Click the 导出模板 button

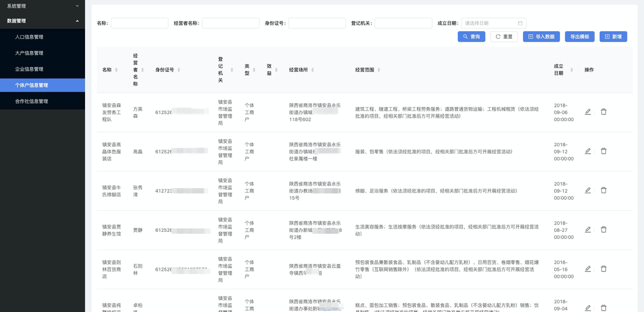580,37
